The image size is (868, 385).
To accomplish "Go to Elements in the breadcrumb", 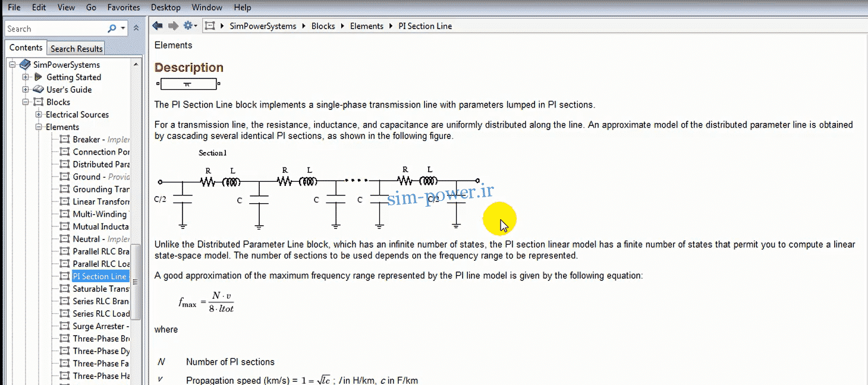I will click(x=367, y=26).
